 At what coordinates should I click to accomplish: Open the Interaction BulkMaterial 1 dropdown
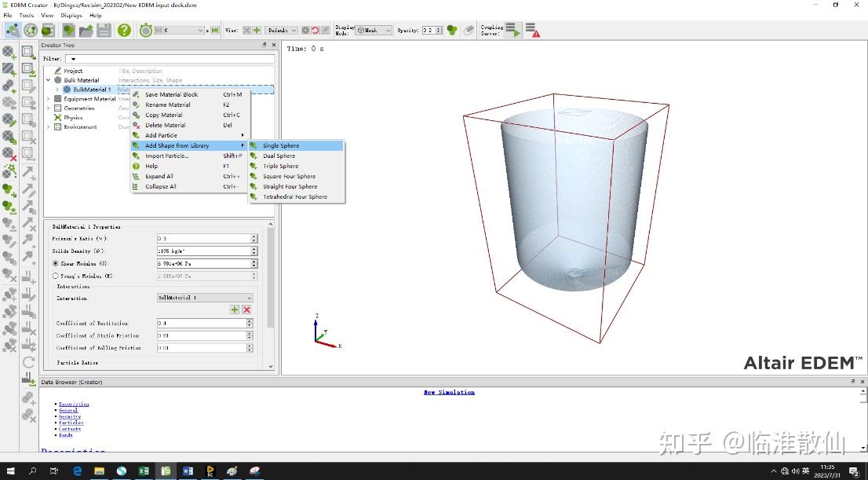pos(205,298)
